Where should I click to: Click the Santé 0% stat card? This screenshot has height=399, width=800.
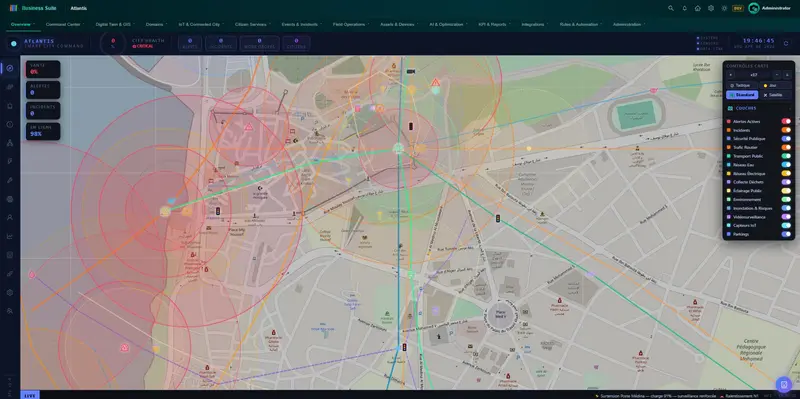(43, 69)
